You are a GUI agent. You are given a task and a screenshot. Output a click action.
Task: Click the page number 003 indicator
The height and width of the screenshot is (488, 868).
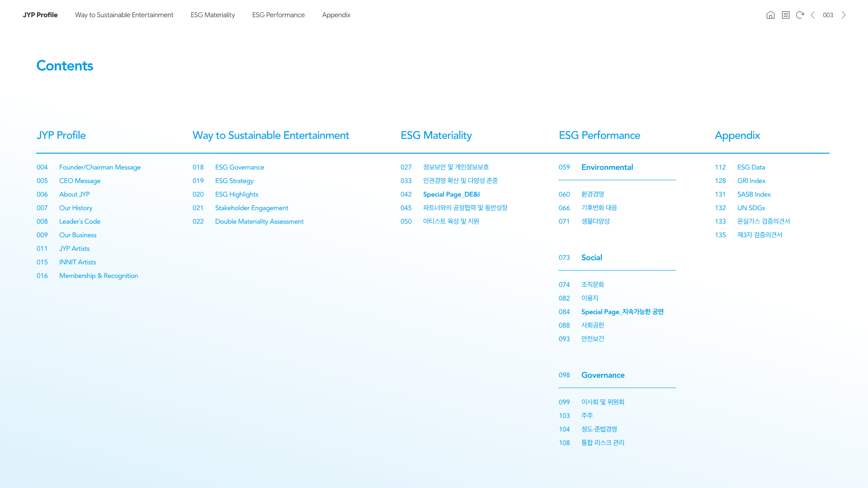point(828,15)
